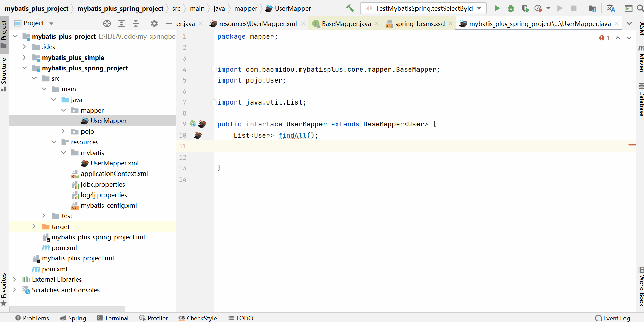Open the Terminal tool window
The width and height of the screenshot is (644, 322).
click(x=113, y=318)
